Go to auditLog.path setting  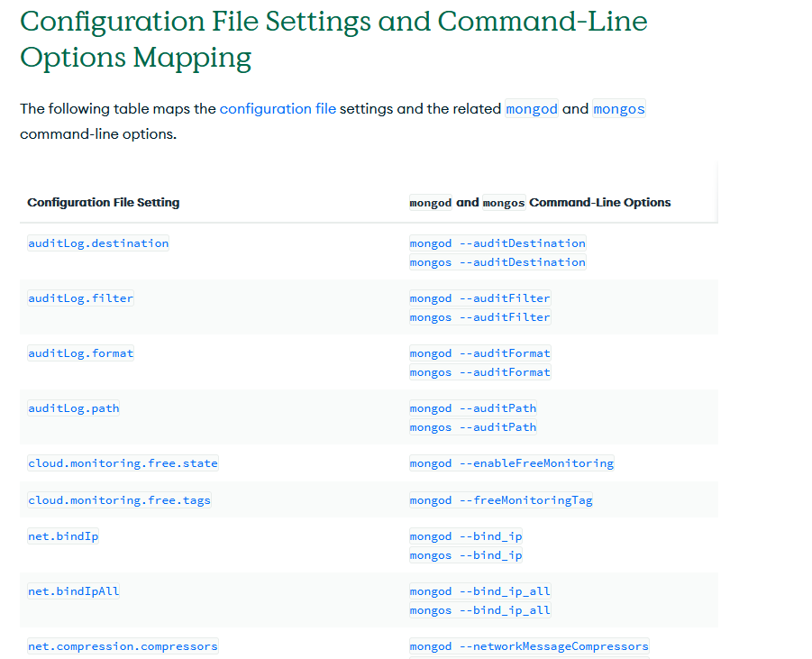click(73, 408)
